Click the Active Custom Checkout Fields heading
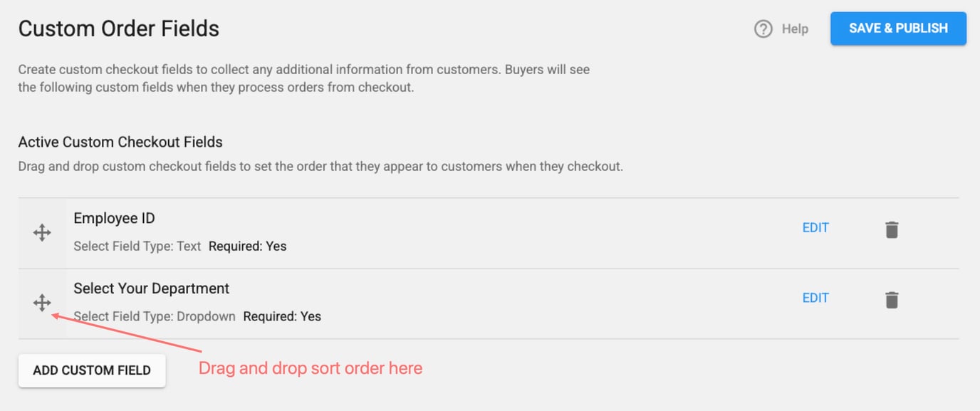This screenshot has height=411, width=980. tap(120, 142)
